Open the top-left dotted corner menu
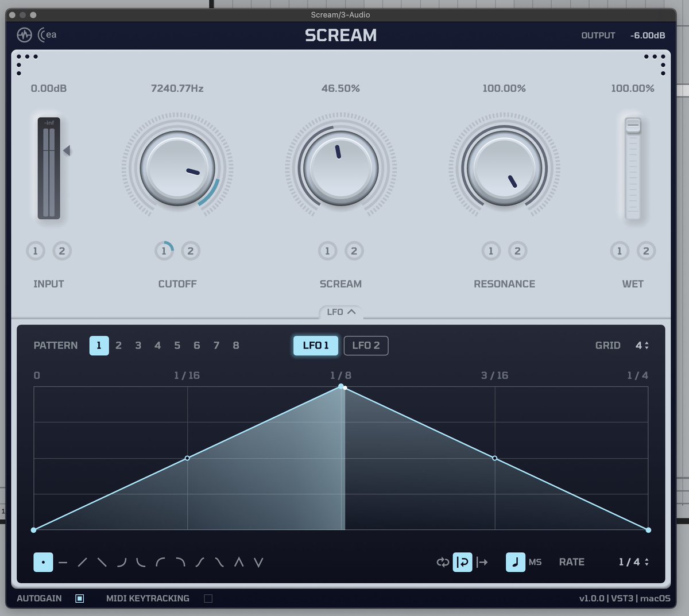The image size is (689, 616). coord(26,64)
